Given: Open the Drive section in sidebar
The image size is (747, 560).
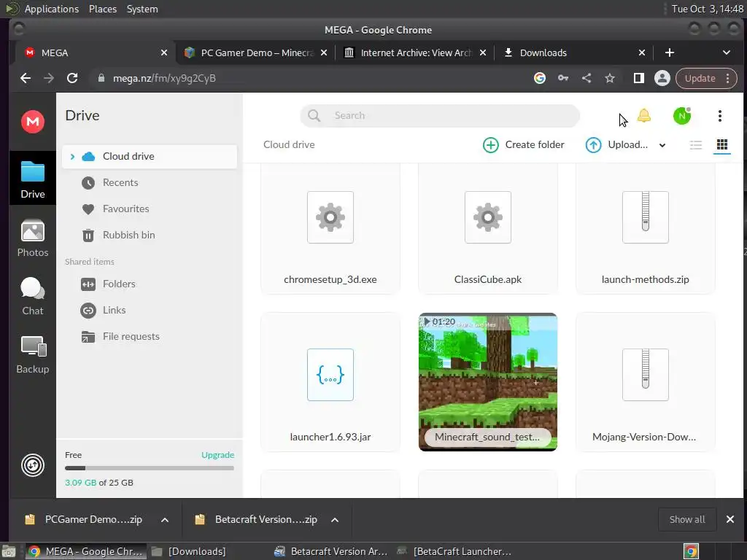Looking at the screenshot, I should 32,179.
